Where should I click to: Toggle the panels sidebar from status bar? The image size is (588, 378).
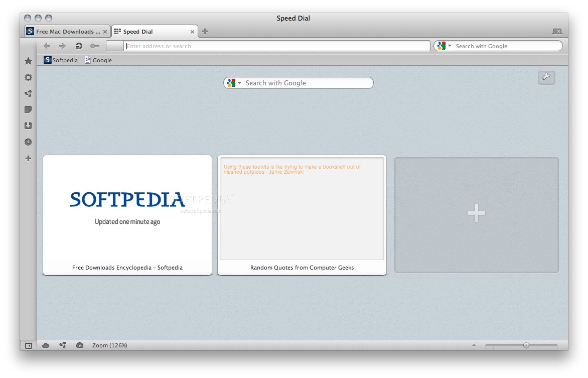coord(28,345)
